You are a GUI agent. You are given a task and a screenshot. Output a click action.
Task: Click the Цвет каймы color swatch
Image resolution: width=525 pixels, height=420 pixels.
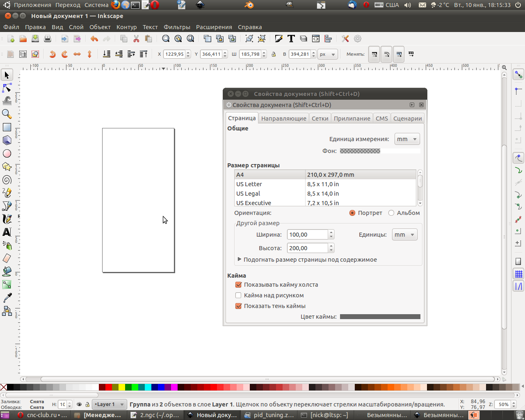[380, 317]
